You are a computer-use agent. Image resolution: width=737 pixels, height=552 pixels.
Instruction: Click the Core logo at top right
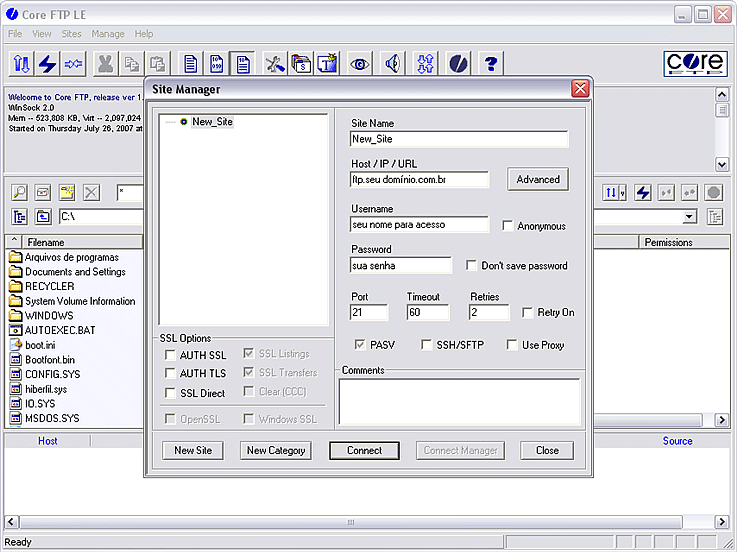click(695, 63)
